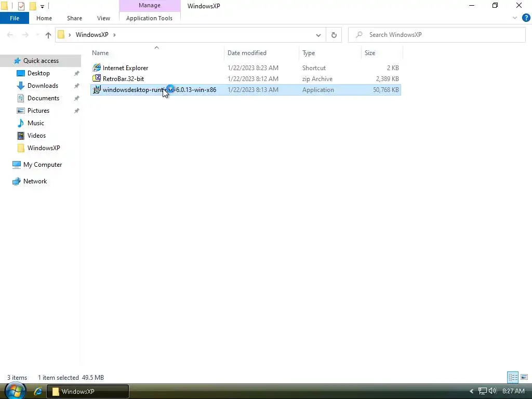This screenshot has height=399, width=532.
Task: Sort files by Type column
Action: point(309,53)
